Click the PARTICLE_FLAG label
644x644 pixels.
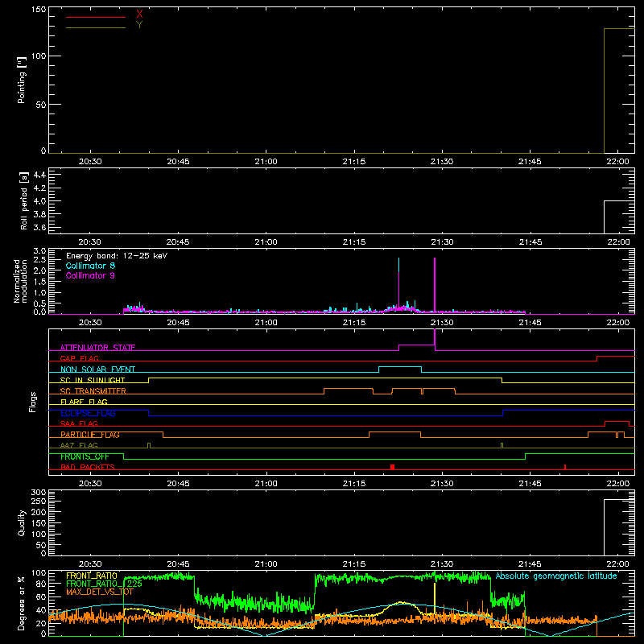tap(90, 435)
